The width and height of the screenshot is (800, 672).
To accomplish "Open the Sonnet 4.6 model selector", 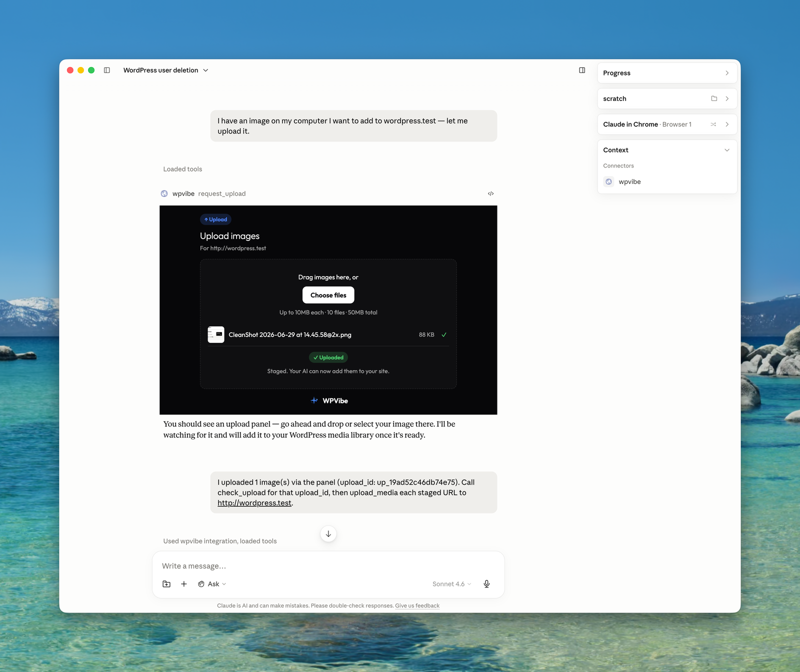I will 451,584.
